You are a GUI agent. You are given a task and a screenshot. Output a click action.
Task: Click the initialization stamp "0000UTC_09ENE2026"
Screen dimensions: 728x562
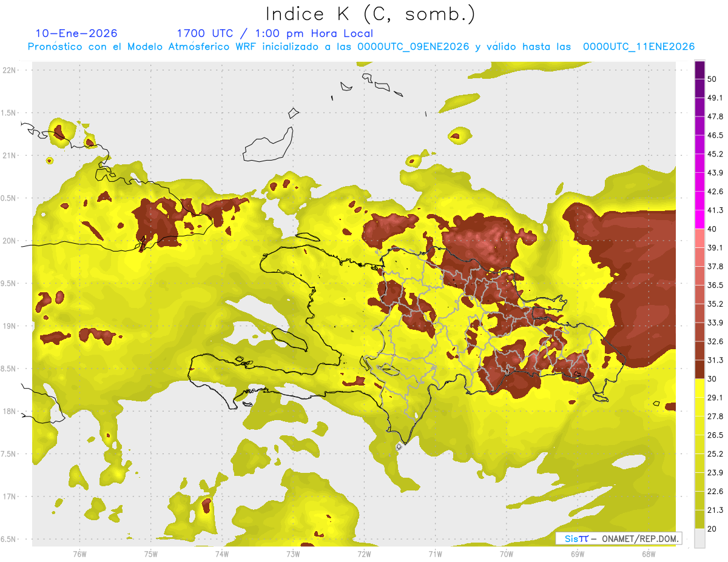coord(413,47)
